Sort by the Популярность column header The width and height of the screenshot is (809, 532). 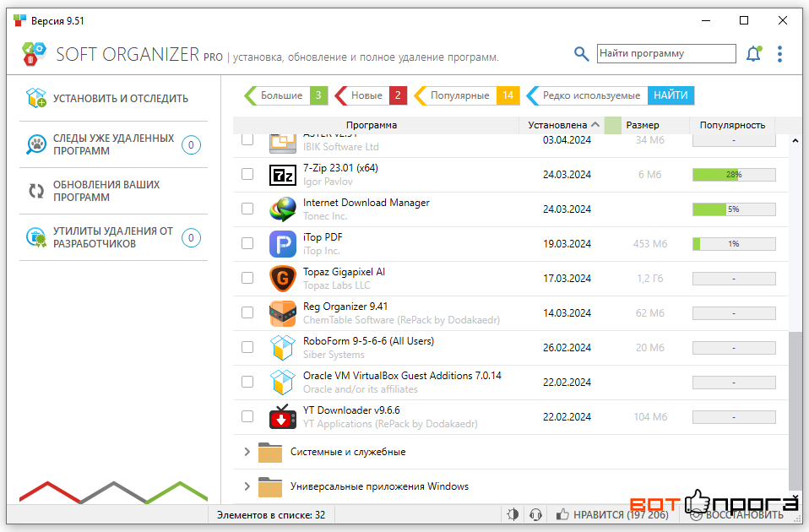[732, 125]
